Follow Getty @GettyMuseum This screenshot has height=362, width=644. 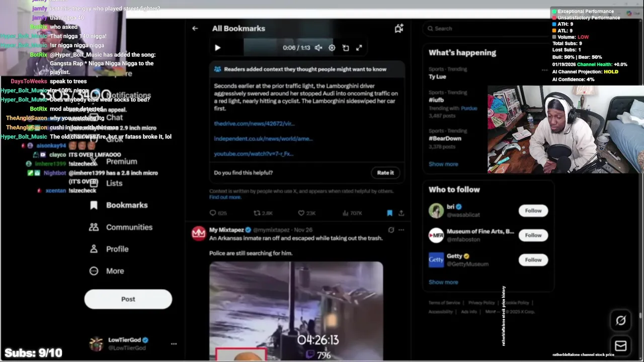click(x=533, y=260)
